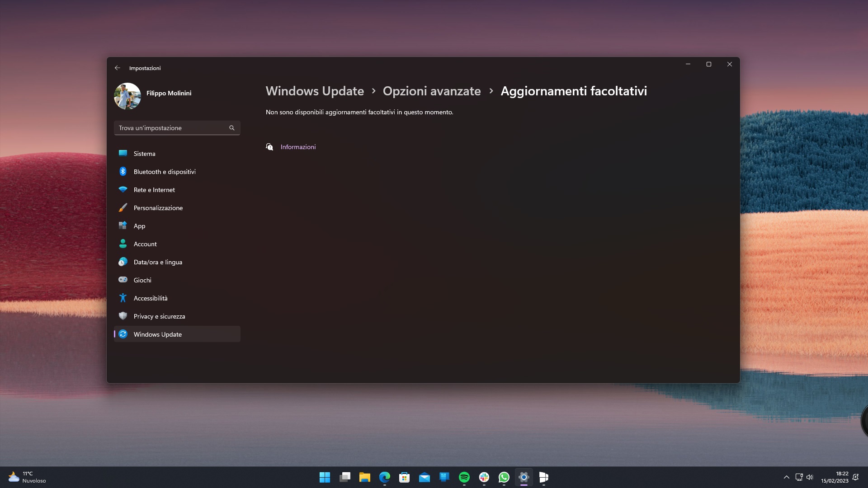Open Microsoft Store from the taskbar
This screenshot has height=488, width=868.
pos(405,477)
